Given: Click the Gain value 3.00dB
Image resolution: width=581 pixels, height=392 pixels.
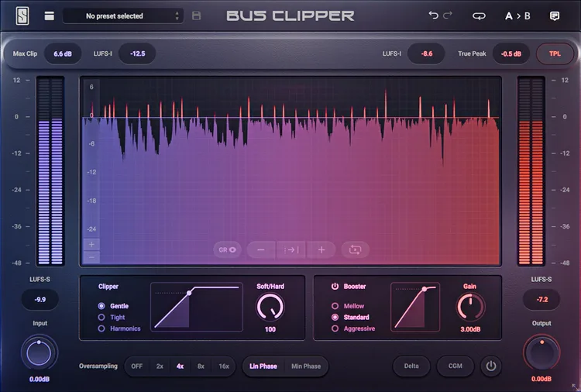Looking at the screenshot, I should [470, 329].
